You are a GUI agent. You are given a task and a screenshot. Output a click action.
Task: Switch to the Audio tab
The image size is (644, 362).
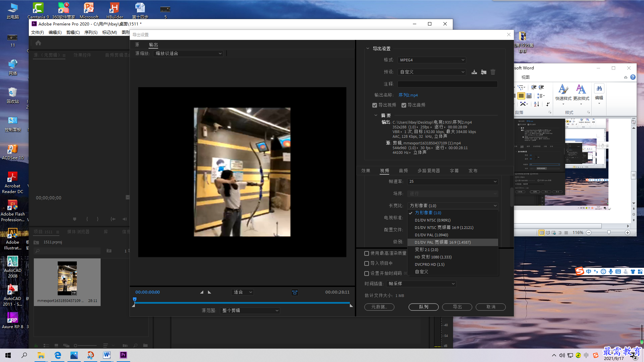(x=403, y=171)
